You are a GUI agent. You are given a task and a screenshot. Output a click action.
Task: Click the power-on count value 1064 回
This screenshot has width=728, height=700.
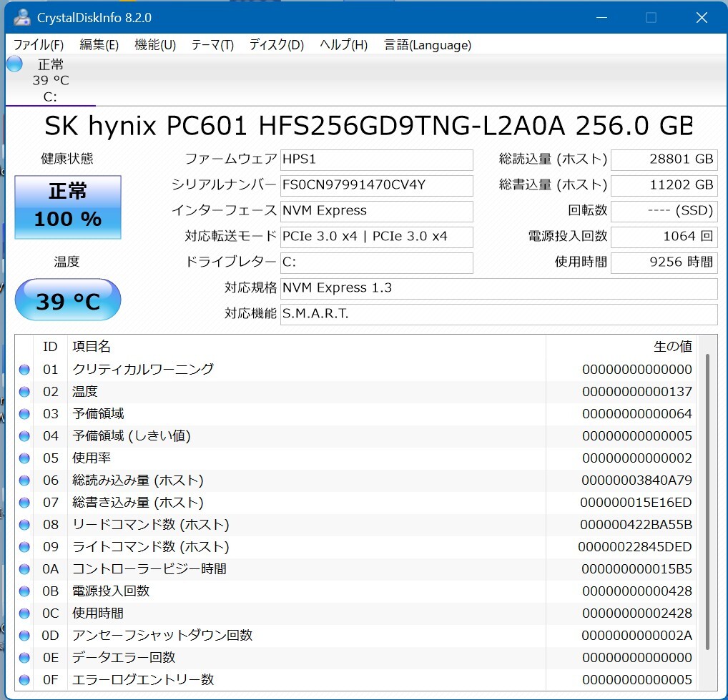(x=664, y=237)
